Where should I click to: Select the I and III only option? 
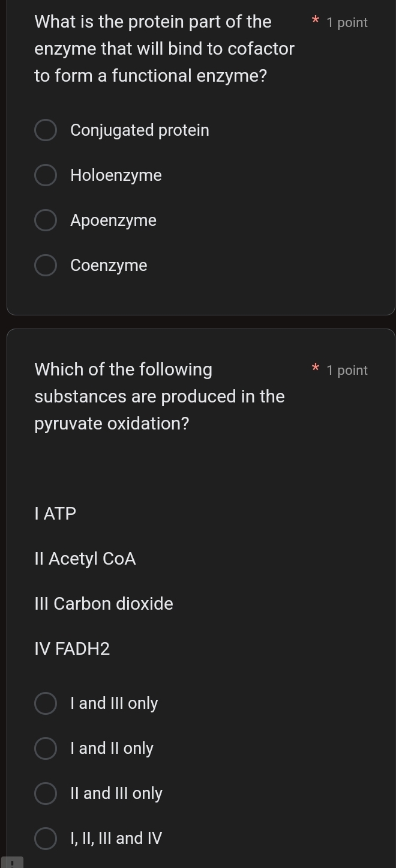point(46,703)
